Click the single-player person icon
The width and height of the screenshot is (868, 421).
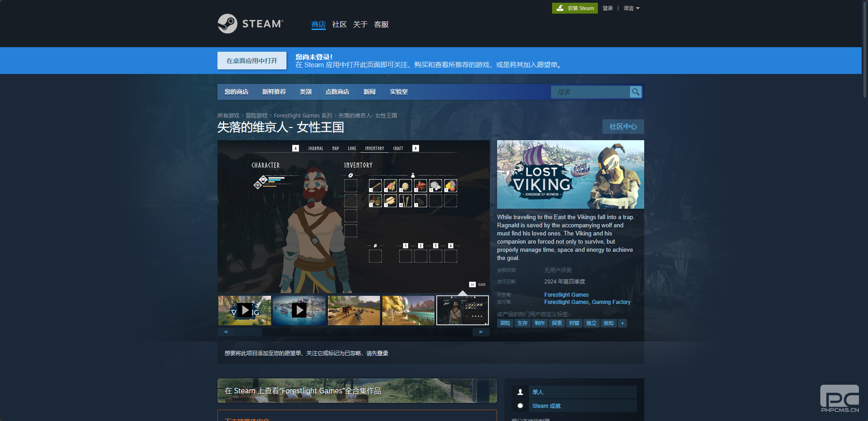520,392
